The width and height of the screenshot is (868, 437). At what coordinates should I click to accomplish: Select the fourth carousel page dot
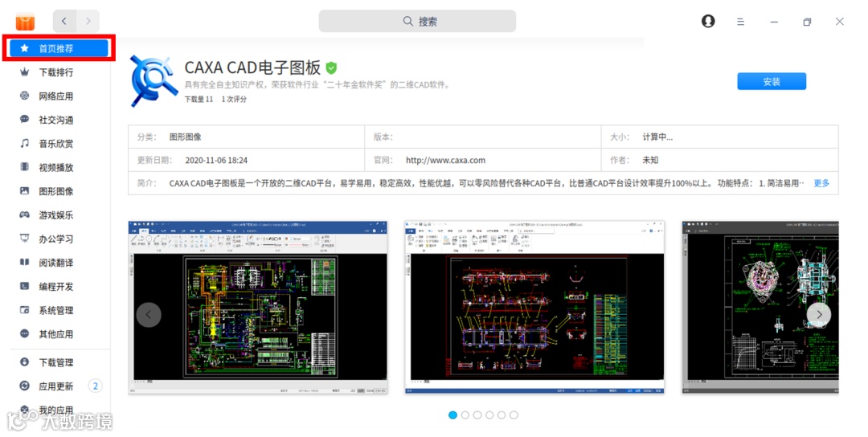489,415
